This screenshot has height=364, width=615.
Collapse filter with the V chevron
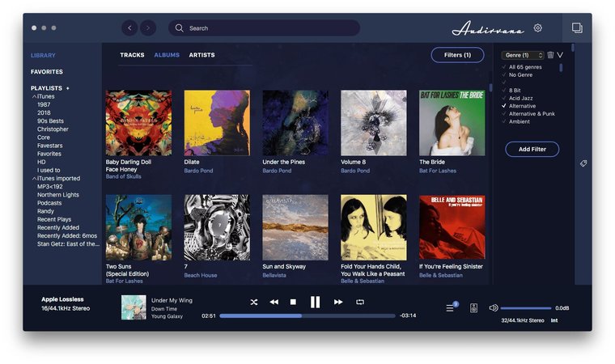point(560,55)
